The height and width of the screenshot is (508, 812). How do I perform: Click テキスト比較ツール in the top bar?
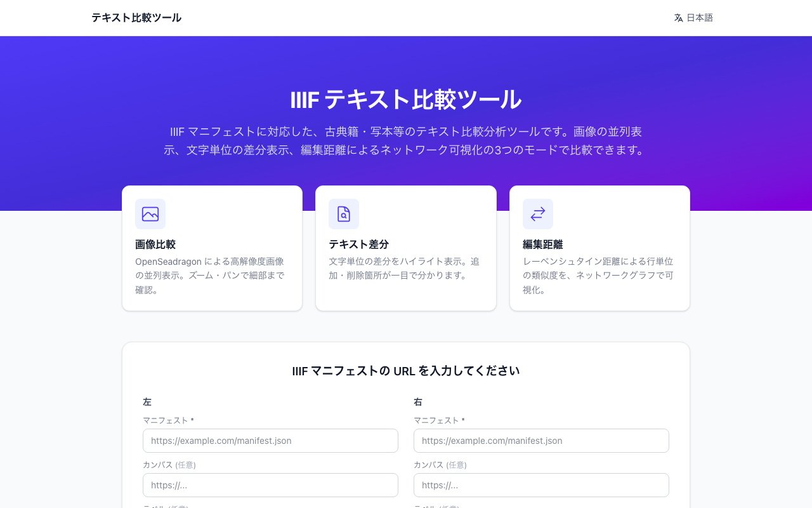pos(136,18)
